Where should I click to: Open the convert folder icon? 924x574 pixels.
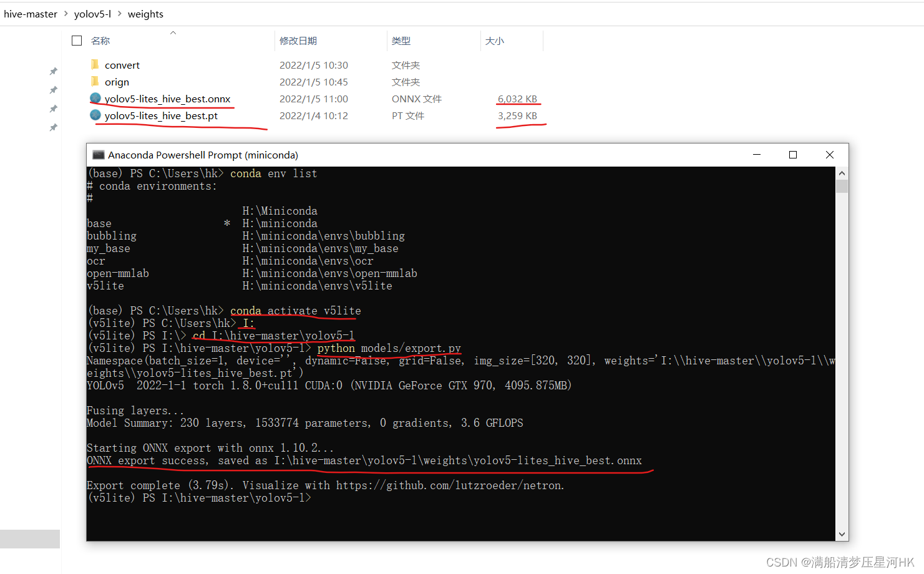click(x=95, y=64)
